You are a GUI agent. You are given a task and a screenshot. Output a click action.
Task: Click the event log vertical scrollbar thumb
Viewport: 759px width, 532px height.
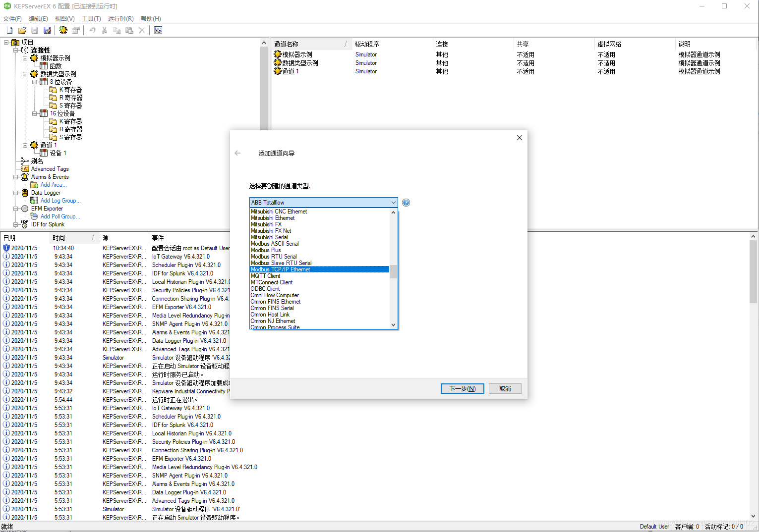(753, 272)
